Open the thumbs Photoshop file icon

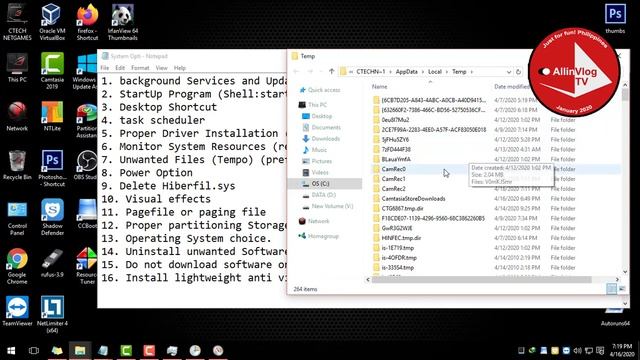(x=615, y=19)
